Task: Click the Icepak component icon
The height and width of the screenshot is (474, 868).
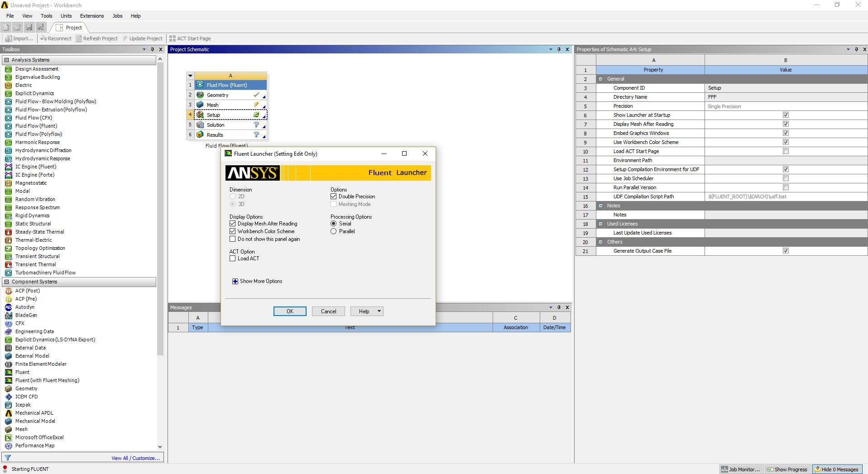Action: tap(8, 405)
